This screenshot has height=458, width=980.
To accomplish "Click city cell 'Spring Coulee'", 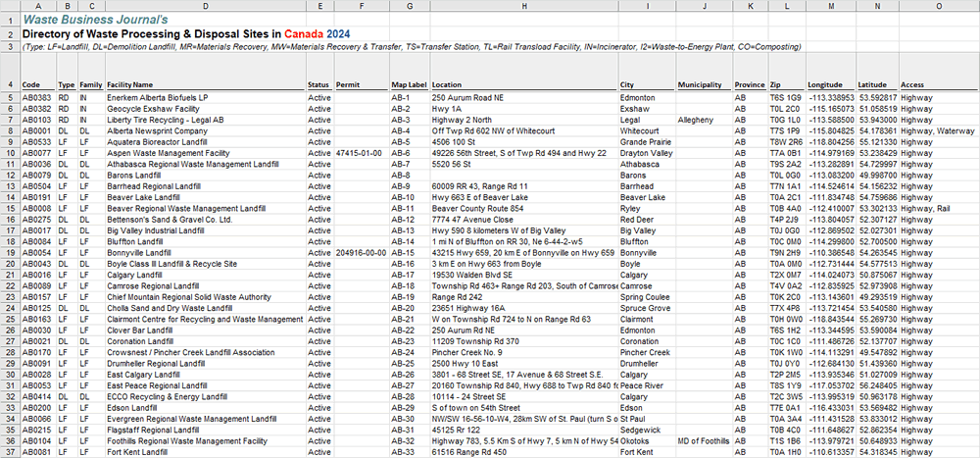I will tap(648, 297).
